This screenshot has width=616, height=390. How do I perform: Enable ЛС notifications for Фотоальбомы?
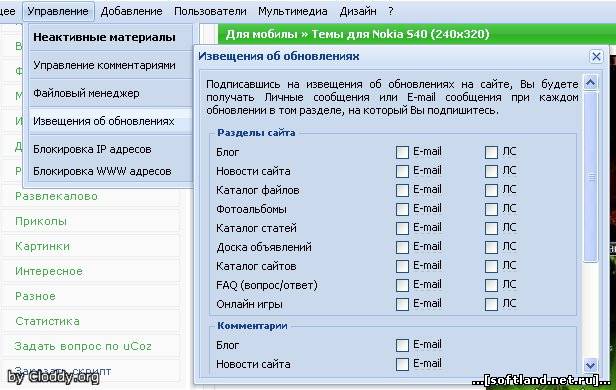491,209
